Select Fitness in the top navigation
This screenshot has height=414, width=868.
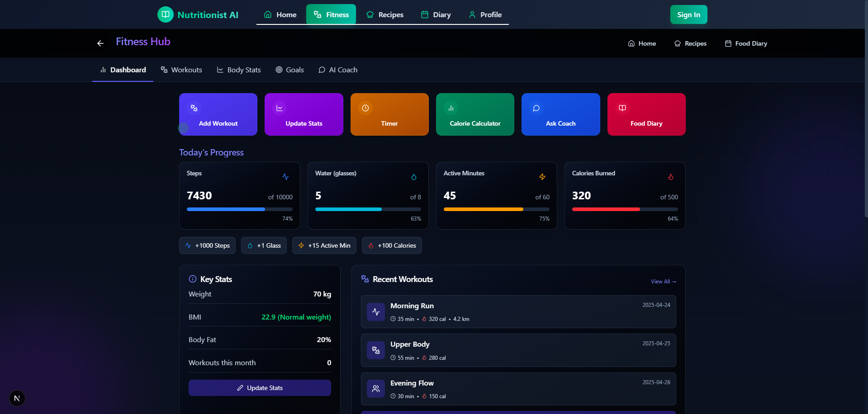point(331,14)
